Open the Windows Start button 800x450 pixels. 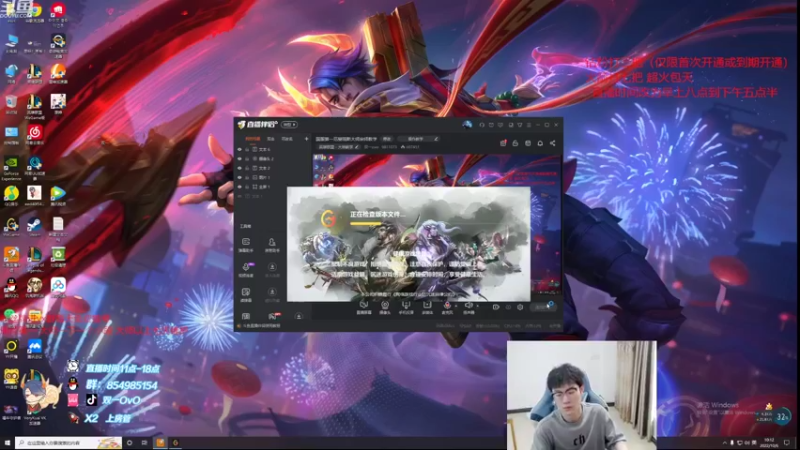7,443
